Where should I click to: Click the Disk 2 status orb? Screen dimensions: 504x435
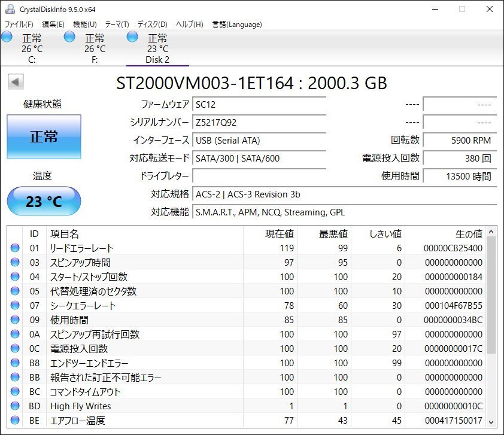pos(132,37)
